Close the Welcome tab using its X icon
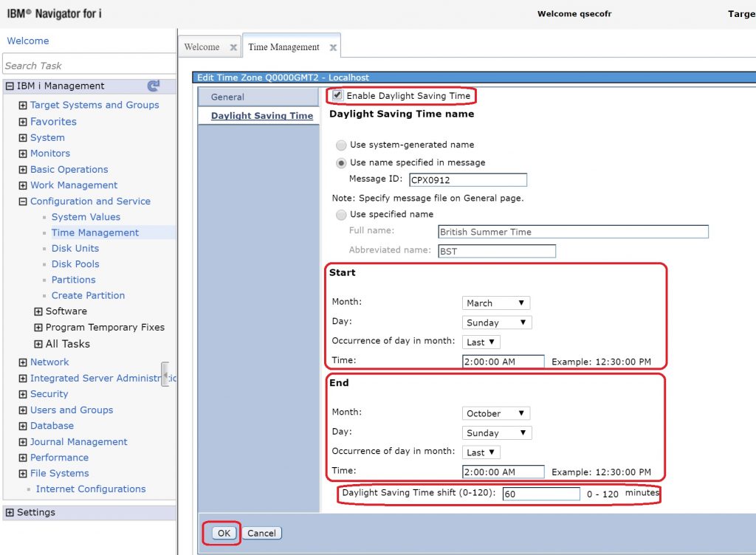 click(x=233, y=47)
